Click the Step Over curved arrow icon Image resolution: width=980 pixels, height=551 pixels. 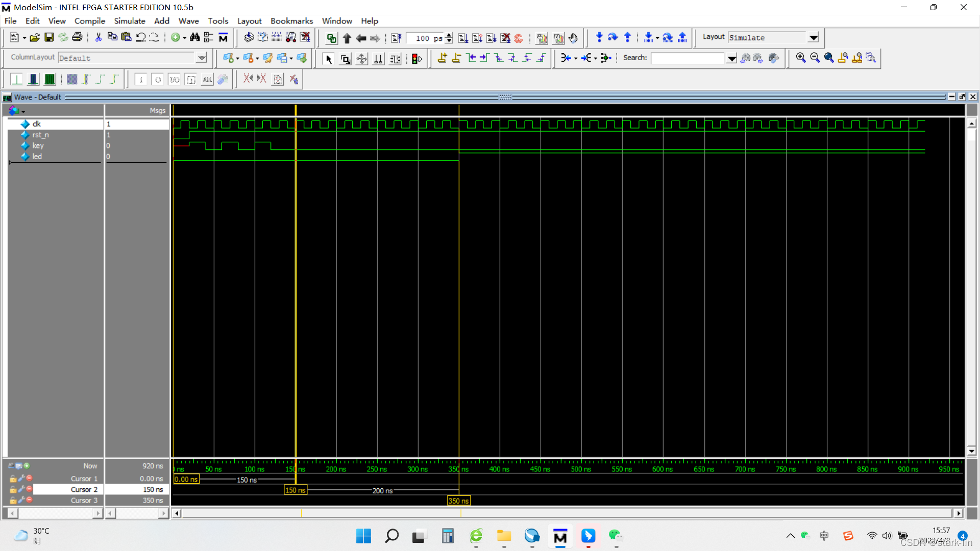pos(613,38)
